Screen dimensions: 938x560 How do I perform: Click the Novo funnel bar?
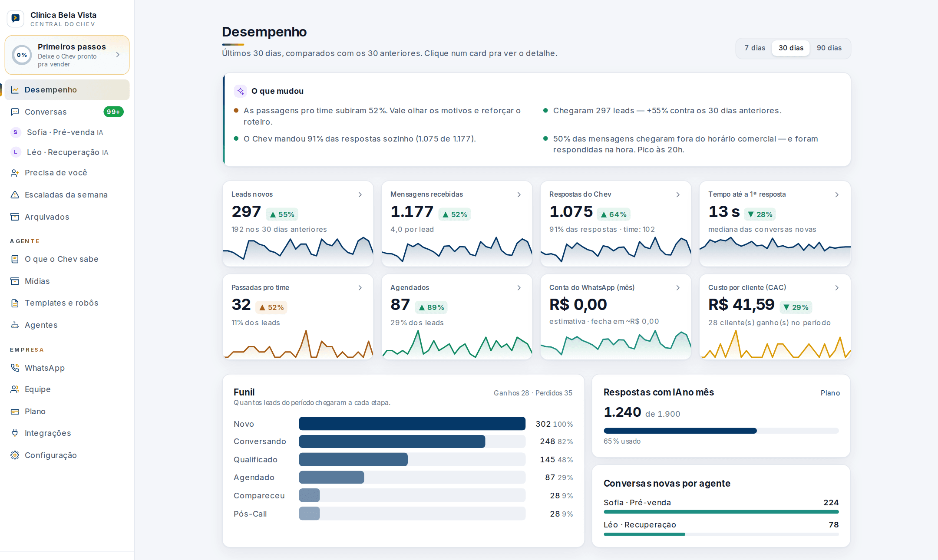point(412,424)
